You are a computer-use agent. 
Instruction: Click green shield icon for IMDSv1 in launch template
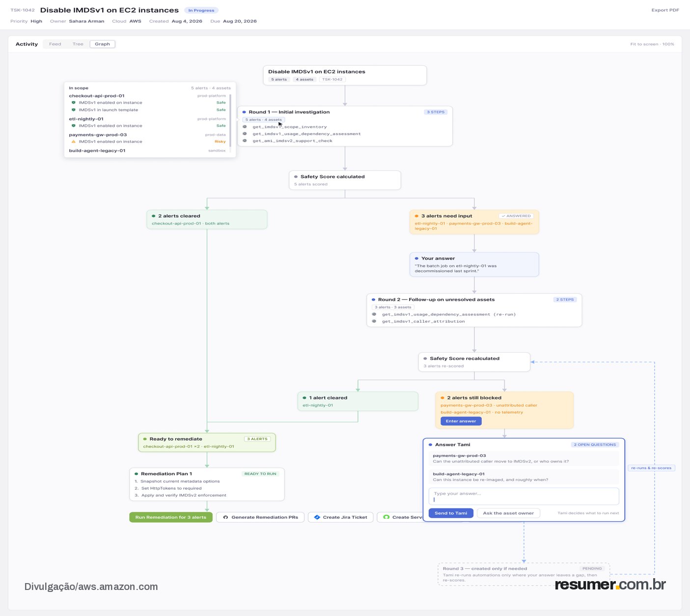coord(74,110)
